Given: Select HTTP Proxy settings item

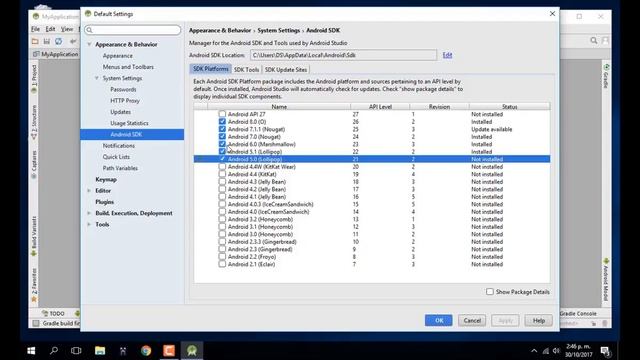Looking at the screenshot, I should pos(125,100).
